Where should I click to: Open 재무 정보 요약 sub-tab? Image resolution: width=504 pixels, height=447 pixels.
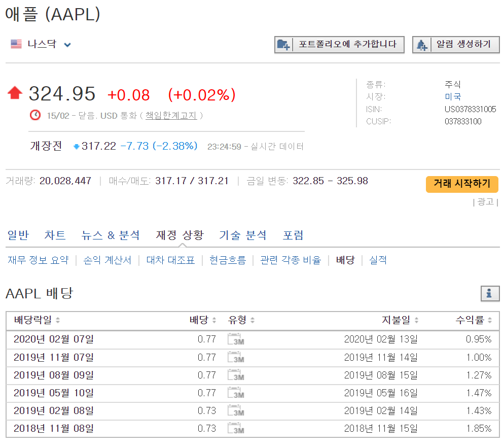point(38,260)
